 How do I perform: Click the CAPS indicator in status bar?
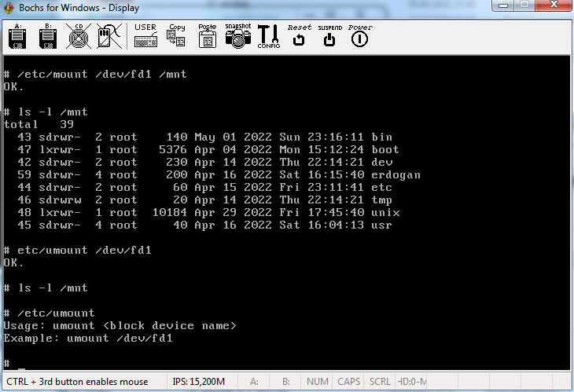tap(348, 382)
